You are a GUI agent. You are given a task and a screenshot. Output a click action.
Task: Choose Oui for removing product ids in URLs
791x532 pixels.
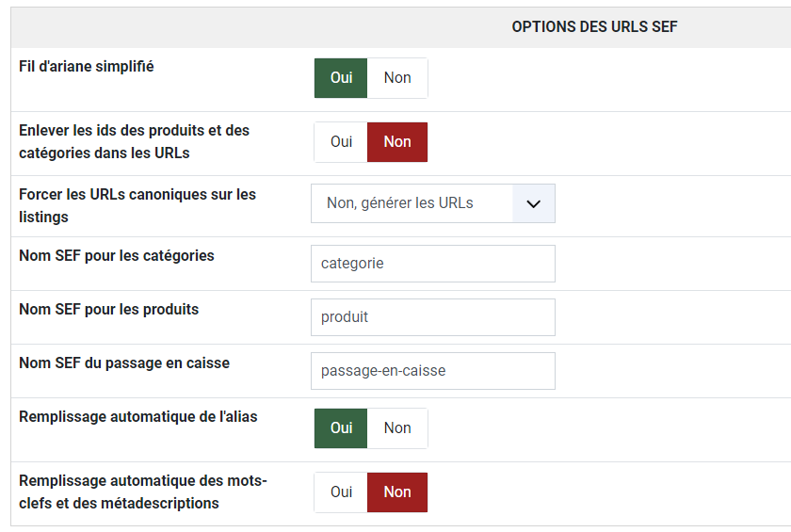tap(341, 142)
